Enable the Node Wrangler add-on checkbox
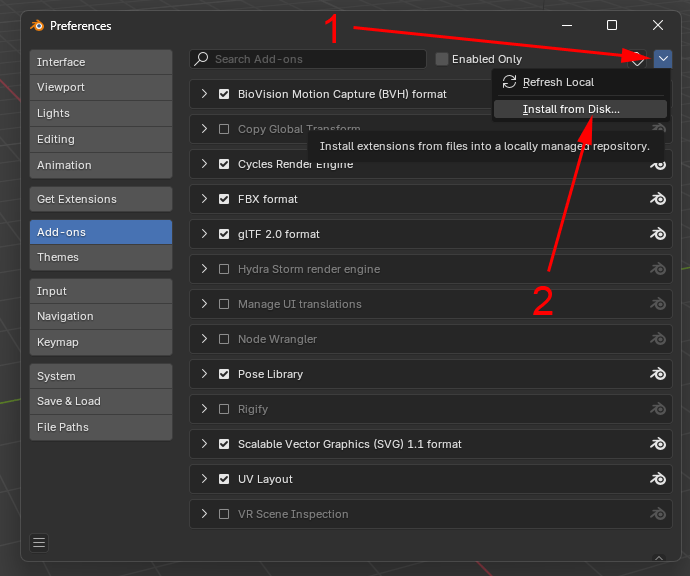Viewport: 690px width, 576px height. (224, 339)
